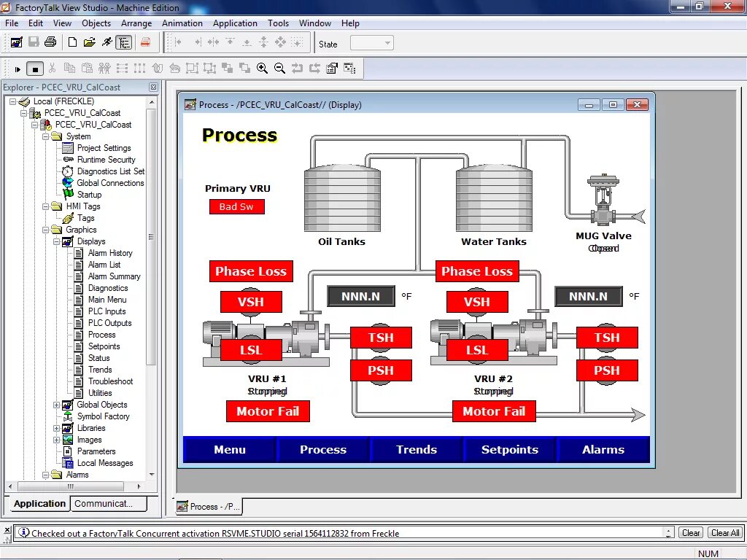Create a new application
The width and height of the screenshot is (747, 560).
pos(72,43)
